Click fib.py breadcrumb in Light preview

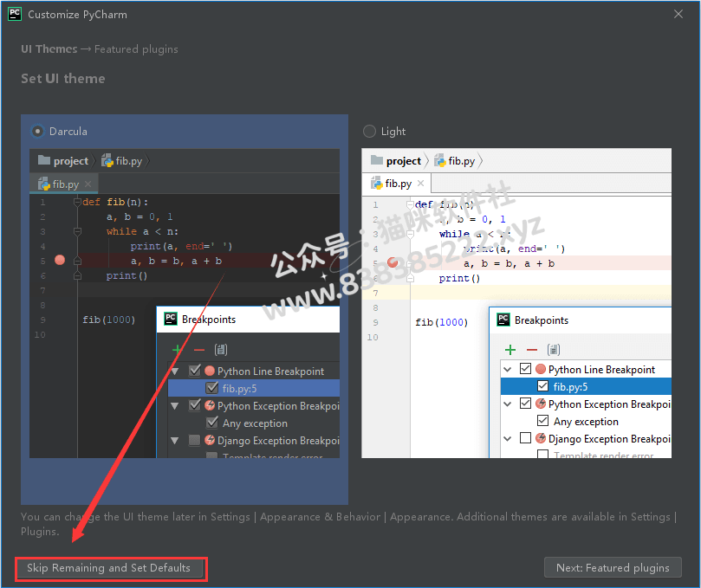click(455, 161)
